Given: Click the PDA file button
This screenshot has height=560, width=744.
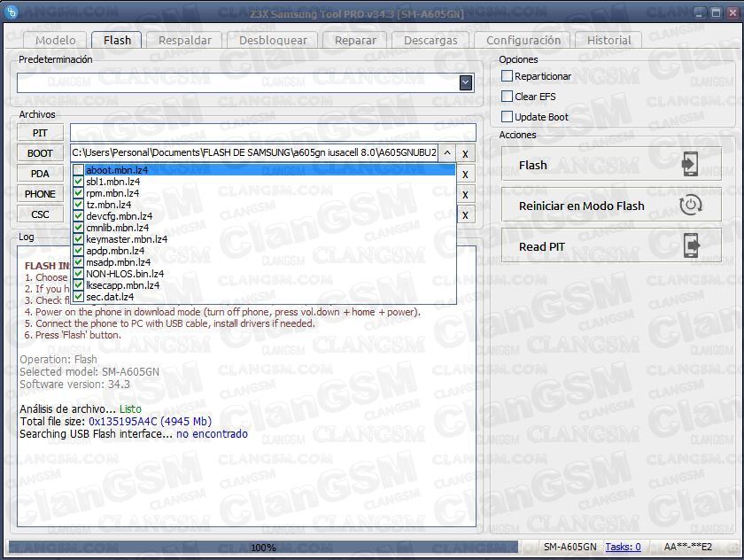Looking at the screenshot, I should point(41,174).
